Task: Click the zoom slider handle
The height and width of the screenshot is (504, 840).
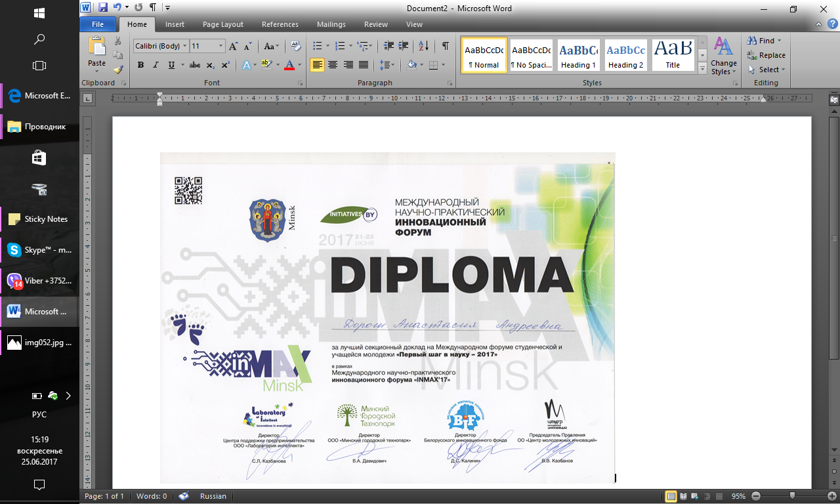Action: 793,496
